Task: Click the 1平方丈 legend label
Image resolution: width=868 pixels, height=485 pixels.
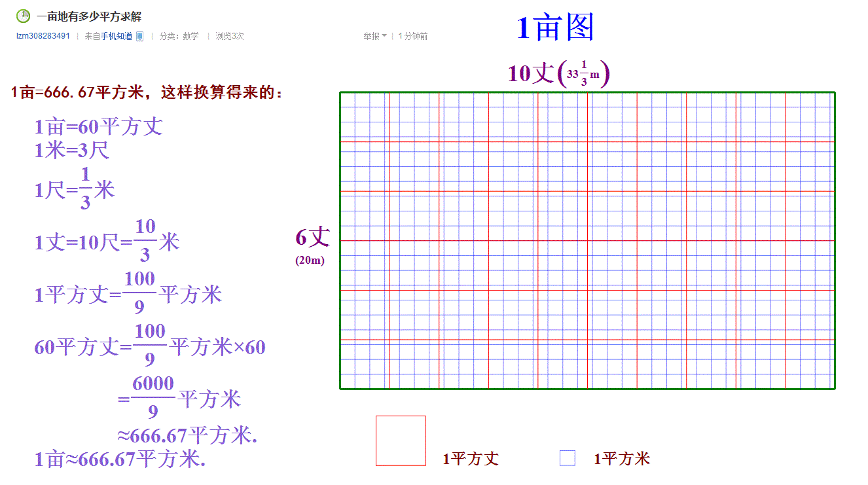Action: coord(471,459)
